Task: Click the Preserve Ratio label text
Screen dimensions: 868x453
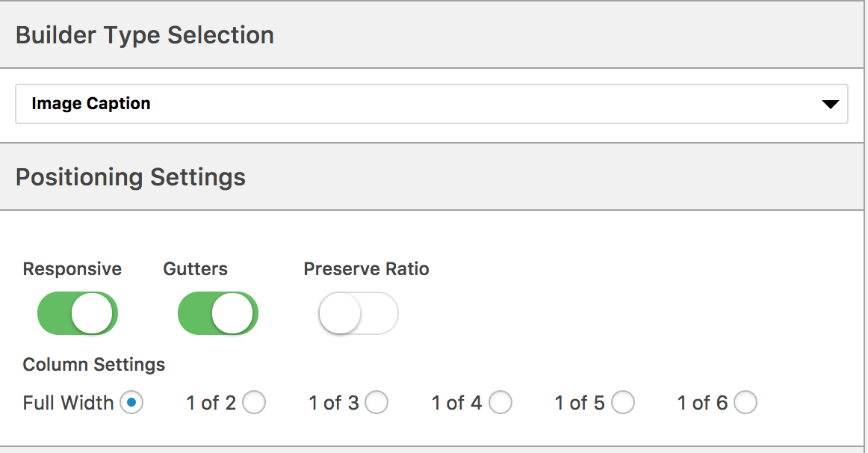Action: coord(367,268)
